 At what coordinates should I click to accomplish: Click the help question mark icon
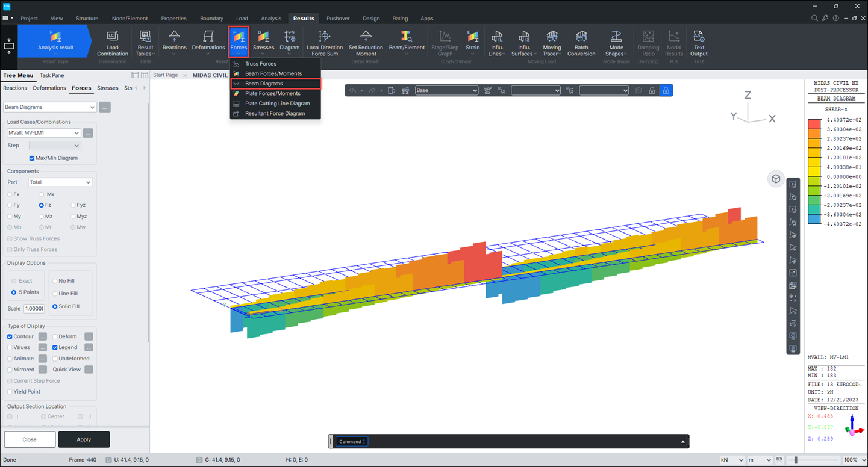click(x=835, y=19)
